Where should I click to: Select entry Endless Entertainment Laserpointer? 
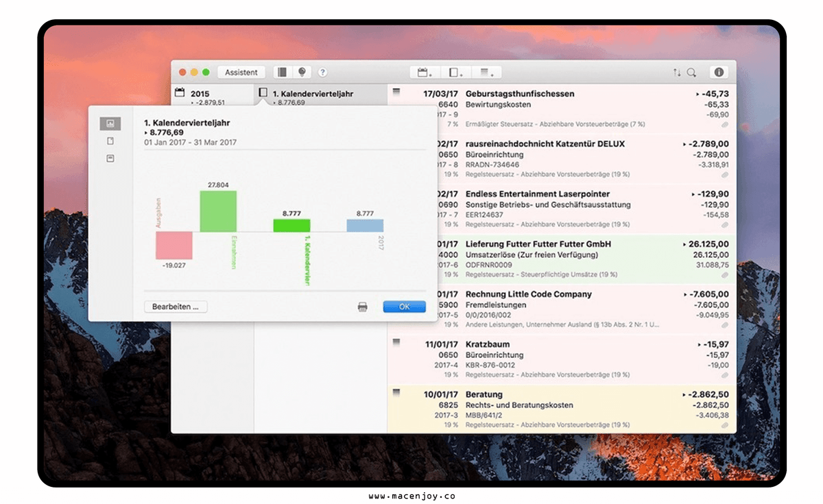[x=538, y=194]
